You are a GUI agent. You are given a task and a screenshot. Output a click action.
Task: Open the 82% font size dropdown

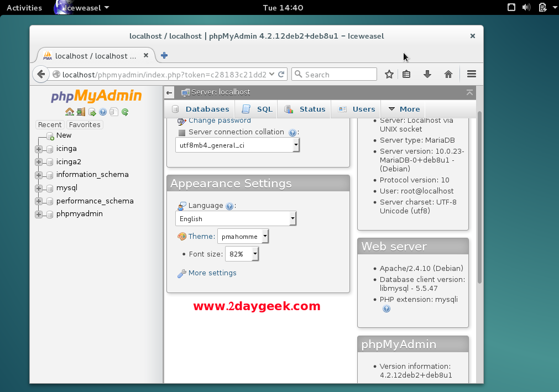point(242,254)
